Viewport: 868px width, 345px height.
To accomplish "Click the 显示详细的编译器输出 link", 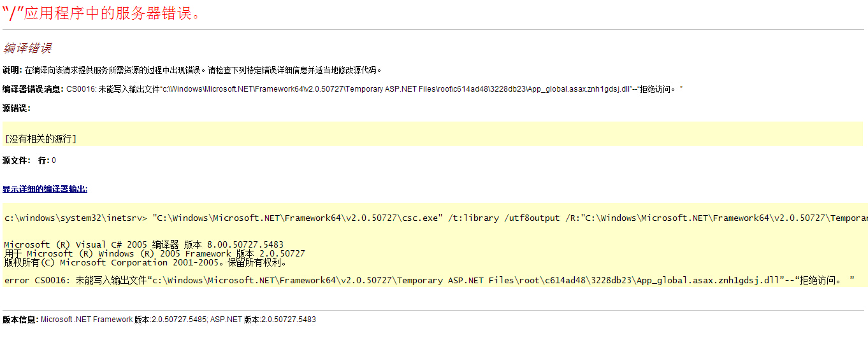I will tap(45, 189).
